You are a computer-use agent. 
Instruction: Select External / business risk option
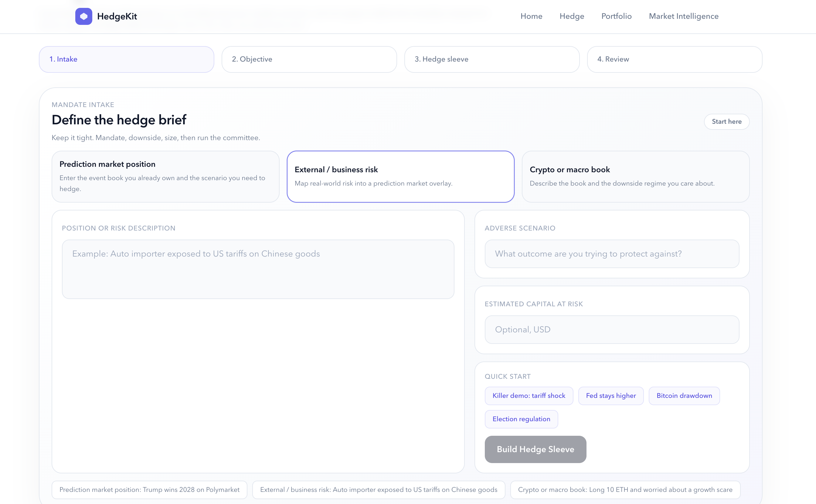click(x=400, y=176)
